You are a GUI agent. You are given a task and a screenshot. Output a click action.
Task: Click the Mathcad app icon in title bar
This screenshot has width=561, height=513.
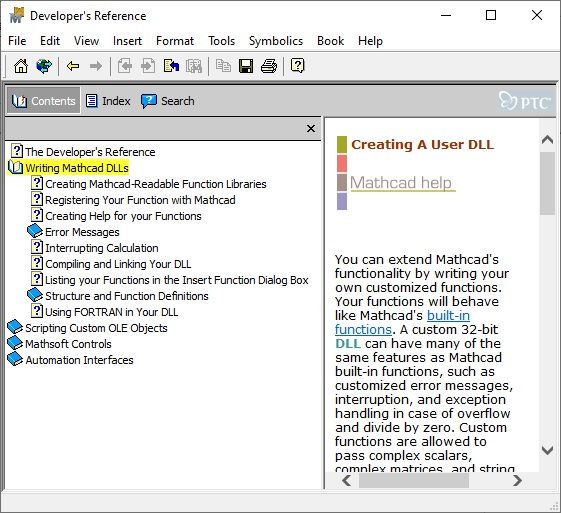[16, 15]
